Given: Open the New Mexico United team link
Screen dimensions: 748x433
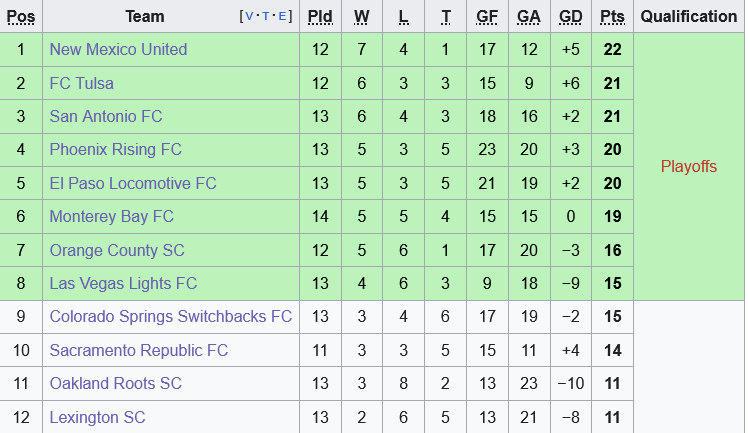Looking at the screenshot, I should [118, 50].
